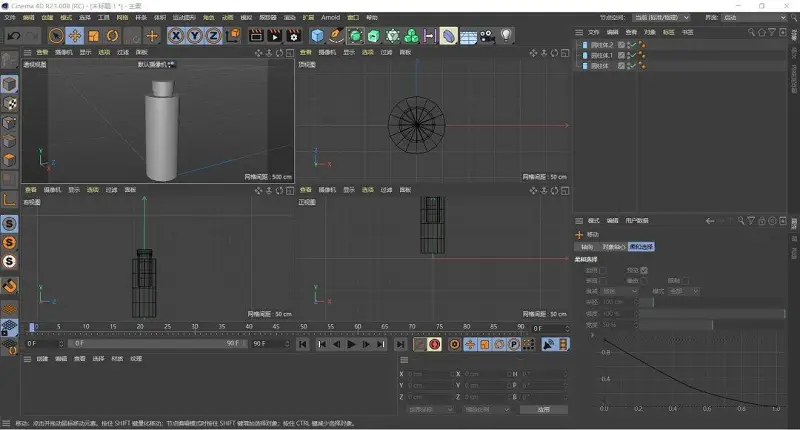Select the Scale tool
The image size is (800, 430).
pyautogui.click(x=94, y=36)
